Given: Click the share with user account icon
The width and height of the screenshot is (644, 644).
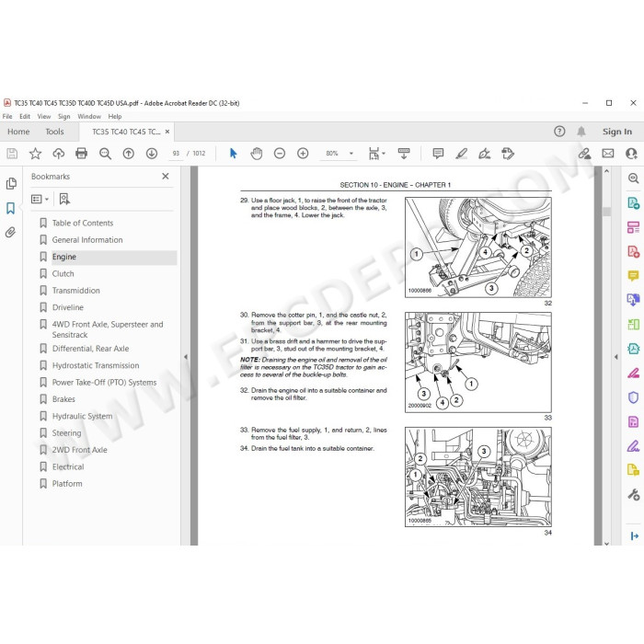Looking at the screenshot, I should 631,154.
